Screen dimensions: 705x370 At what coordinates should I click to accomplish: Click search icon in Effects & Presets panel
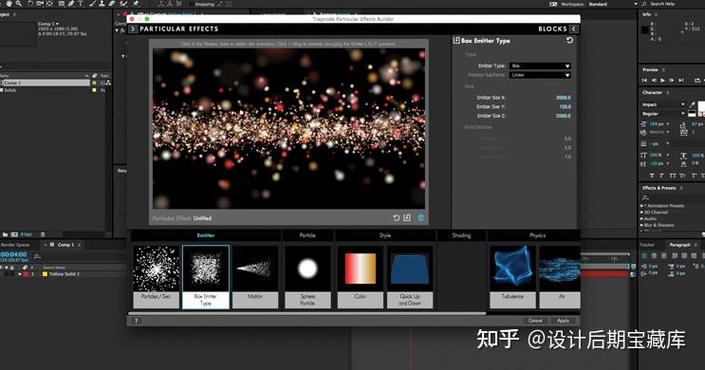pyautogui.click(x=646, y=198)
